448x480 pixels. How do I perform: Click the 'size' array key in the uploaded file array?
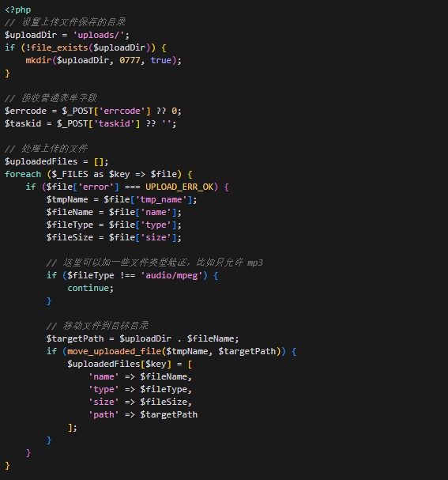tap(104, 402)
